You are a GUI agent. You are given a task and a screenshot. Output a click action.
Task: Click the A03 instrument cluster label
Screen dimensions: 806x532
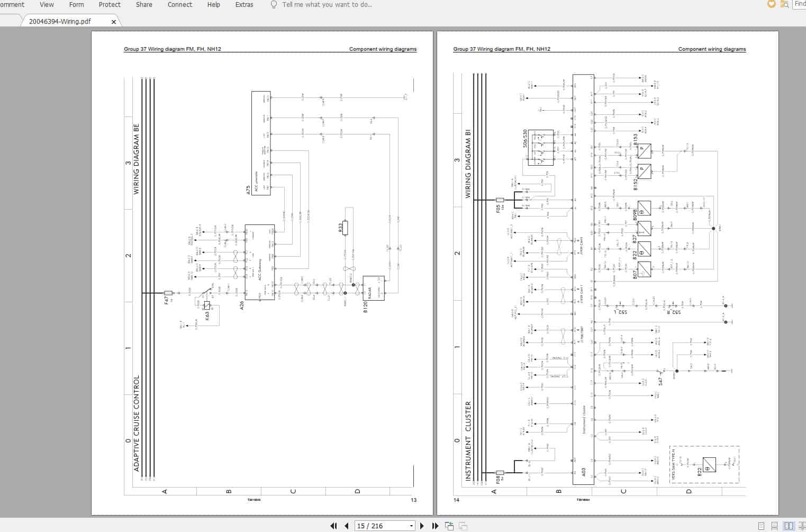pos(583,472)
